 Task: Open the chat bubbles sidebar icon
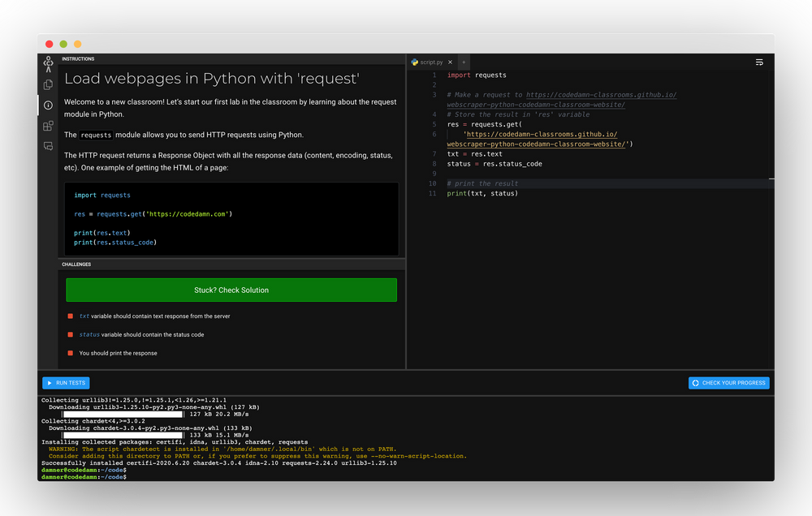coord(48,146)
